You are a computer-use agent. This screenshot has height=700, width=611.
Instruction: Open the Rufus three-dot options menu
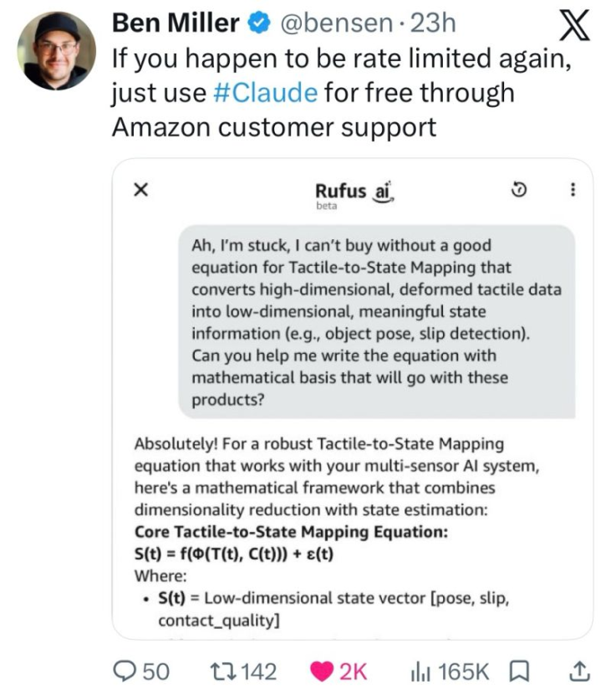[x=573, y=191]
